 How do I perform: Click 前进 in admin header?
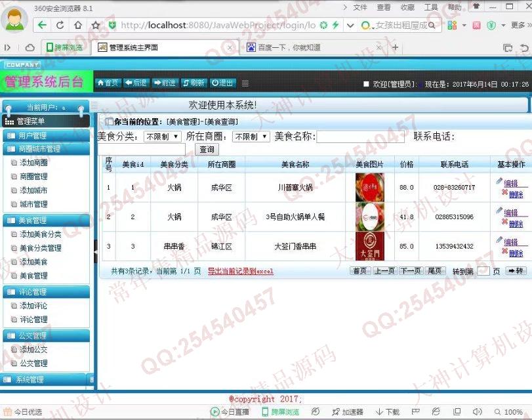(164, 83)
